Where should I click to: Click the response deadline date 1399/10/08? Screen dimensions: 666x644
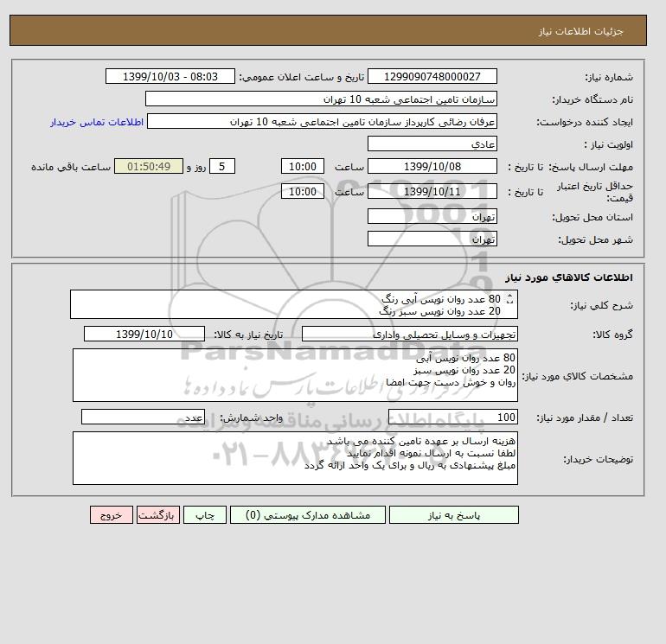(x=432, y=167)
